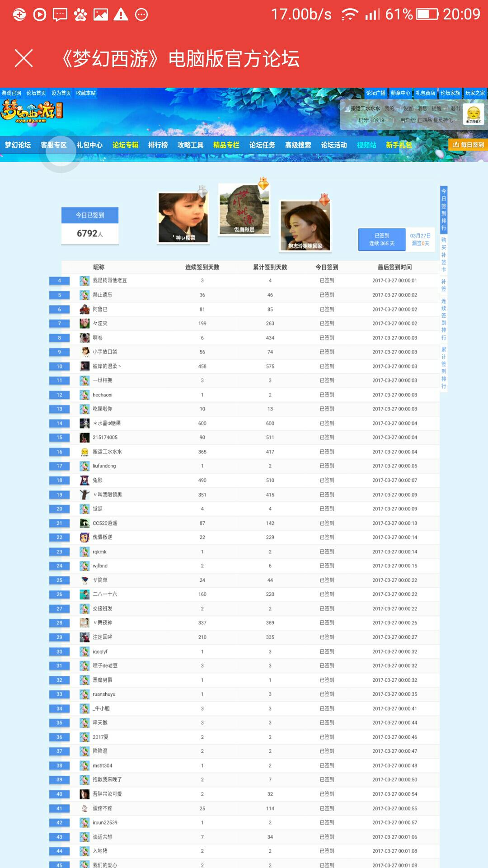The image size is (488, 868).
Task: Click the 乱舞秋晨 first-place thumbnail
Action: (244, 209)
